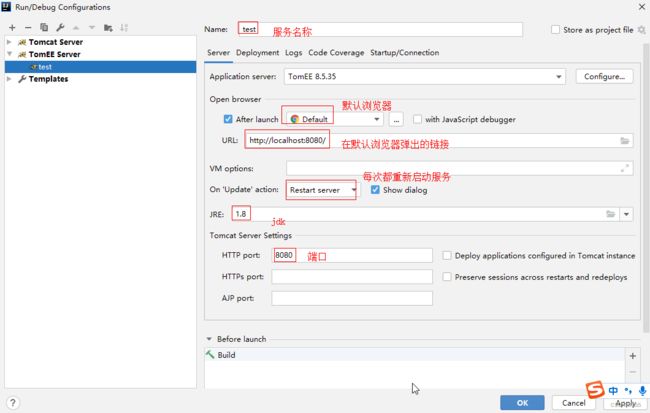The height and width of the screenshot is (413, 650).
Task: Move configuration up with the up arrow
Action: pos(76,28)
